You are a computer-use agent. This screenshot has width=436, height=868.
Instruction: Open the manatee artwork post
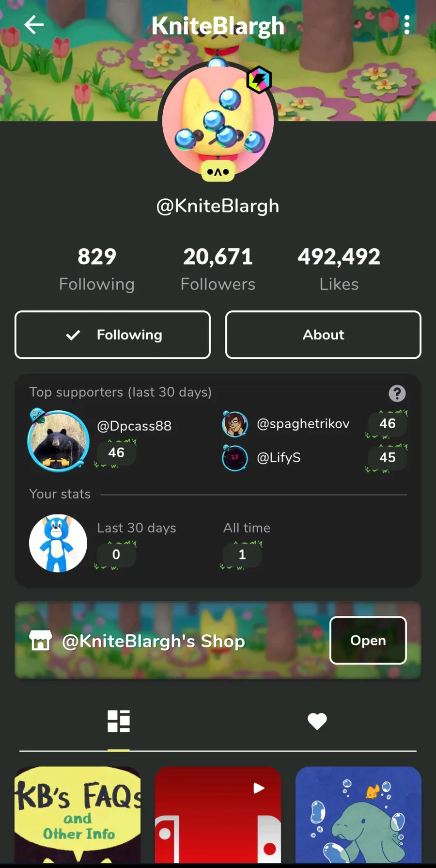tap(358, 815)
